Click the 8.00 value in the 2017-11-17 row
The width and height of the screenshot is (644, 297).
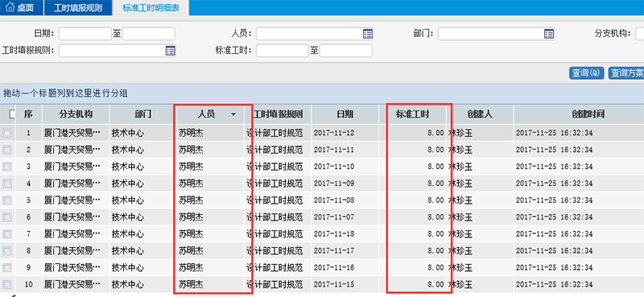pyautogui.click(x=436, y=250)
